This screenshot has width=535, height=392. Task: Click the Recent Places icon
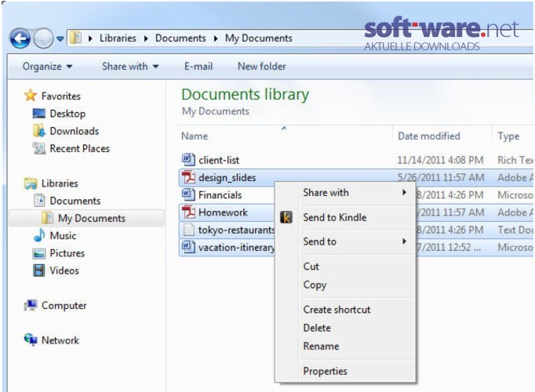click(38, 148)
